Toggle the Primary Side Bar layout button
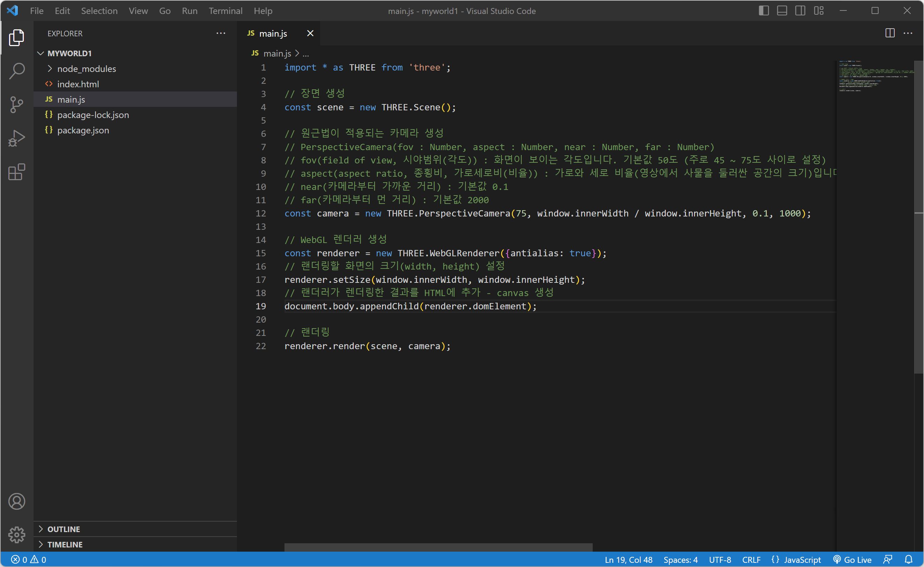This screenshot has height=567, width=924. 763,11
